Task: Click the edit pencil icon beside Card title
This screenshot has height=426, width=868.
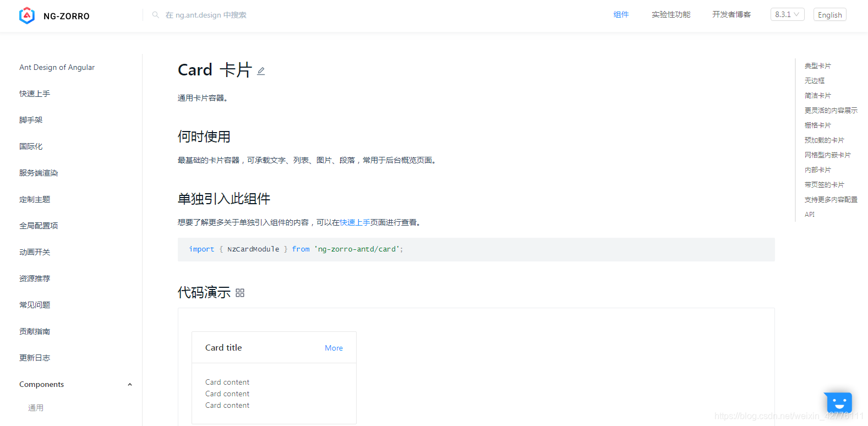Action: [x=261, y=71]
